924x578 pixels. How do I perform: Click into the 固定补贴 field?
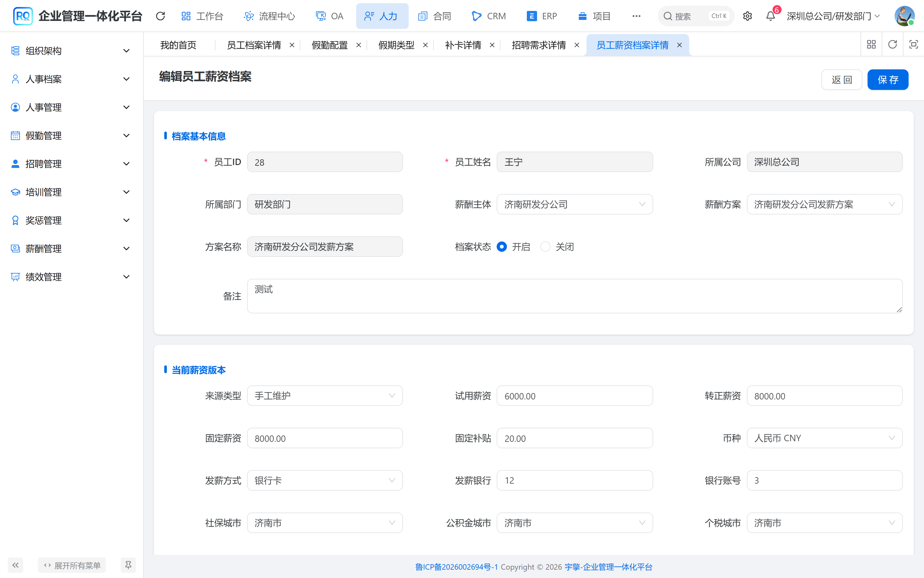click(575, 438)
